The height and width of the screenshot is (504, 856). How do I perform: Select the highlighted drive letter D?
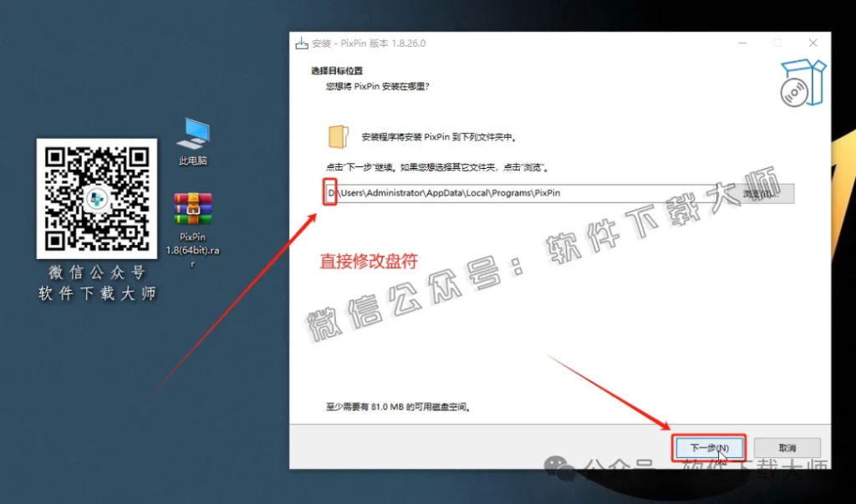[329, 192]
